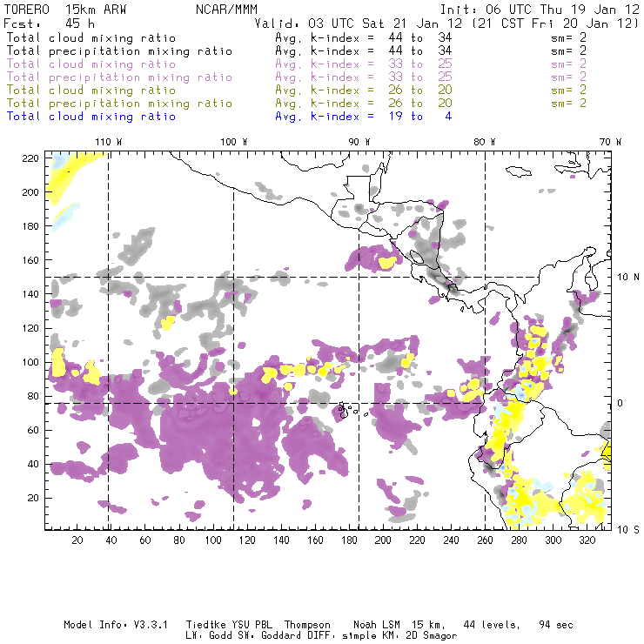This screenshot has height=644, width=644.
Task: Click the "220" tick on the vertical axis
Action: click(30, 158)
